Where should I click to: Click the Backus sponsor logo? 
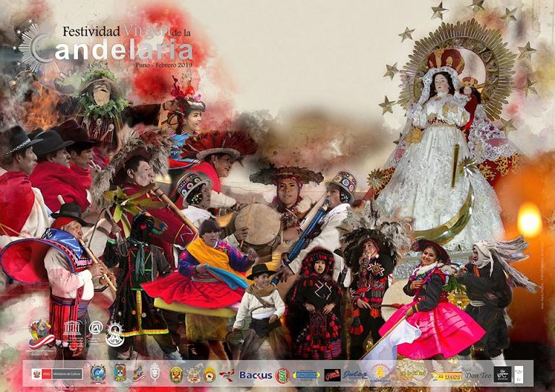point(255,375)
